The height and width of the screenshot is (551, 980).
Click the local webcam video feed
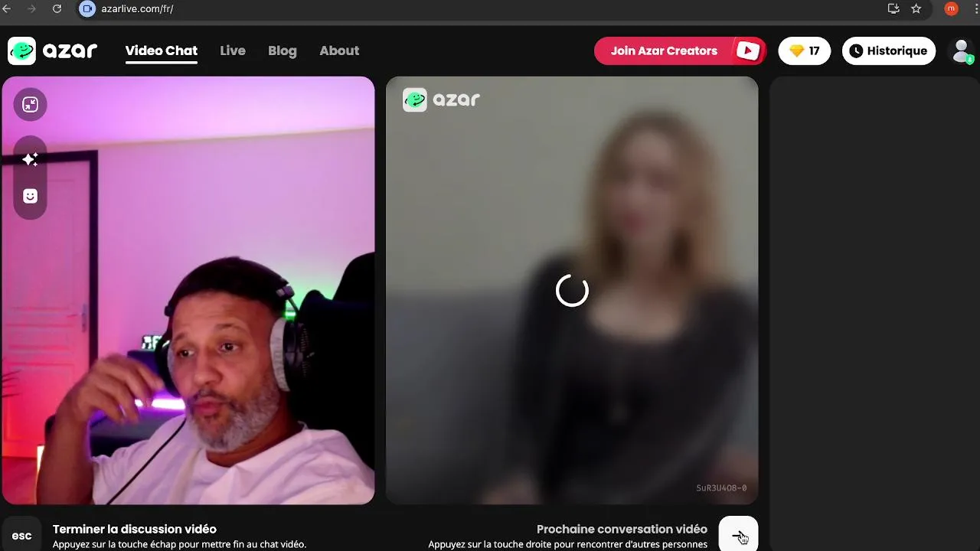click(x=188, y=291)
